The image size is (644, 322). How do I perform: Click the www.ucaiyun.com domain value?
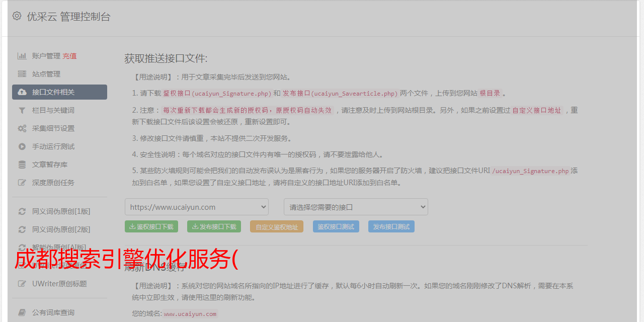[190, 313]
